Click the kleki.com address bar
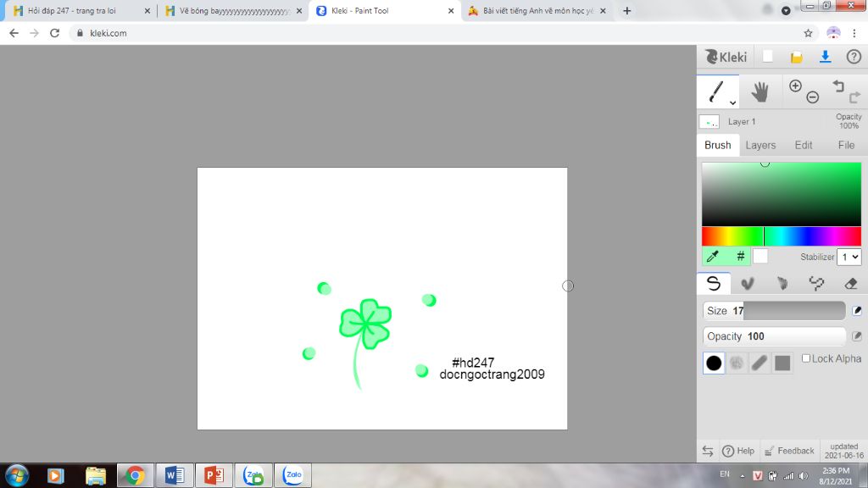 click(437, 33)
